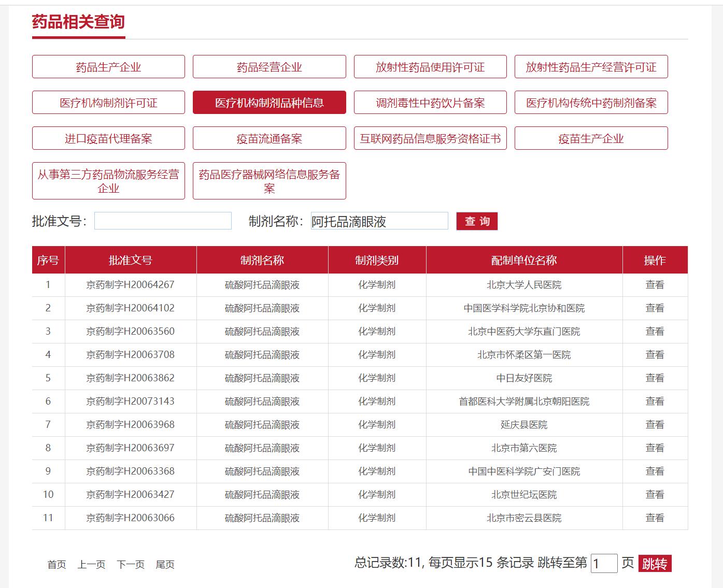This screenshot has height=588, width=723.
Task: Open the 互联网药品信息服务资格证书 query
Action: click(430, 138)
